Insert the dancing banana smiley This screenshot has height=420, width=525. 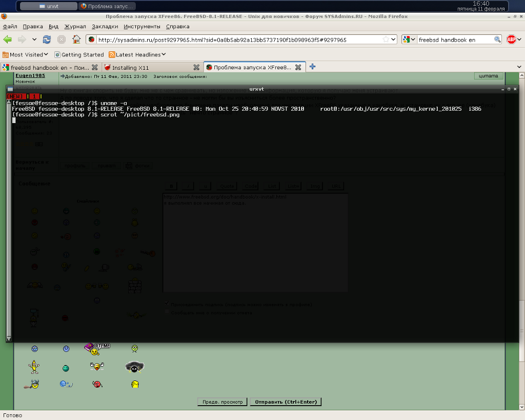click(34, 367)
